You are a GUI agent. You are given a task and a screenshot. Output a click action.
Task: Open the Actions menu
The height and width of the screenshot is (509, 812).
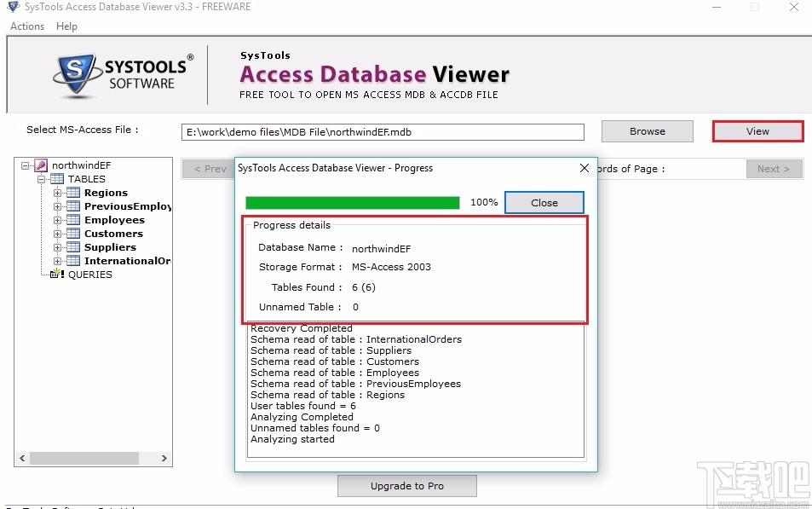click(27, 26)
